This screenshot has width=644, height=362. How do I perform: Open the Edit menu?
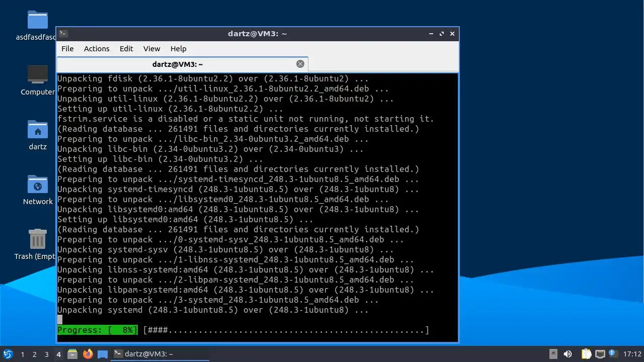coord(126,49)
